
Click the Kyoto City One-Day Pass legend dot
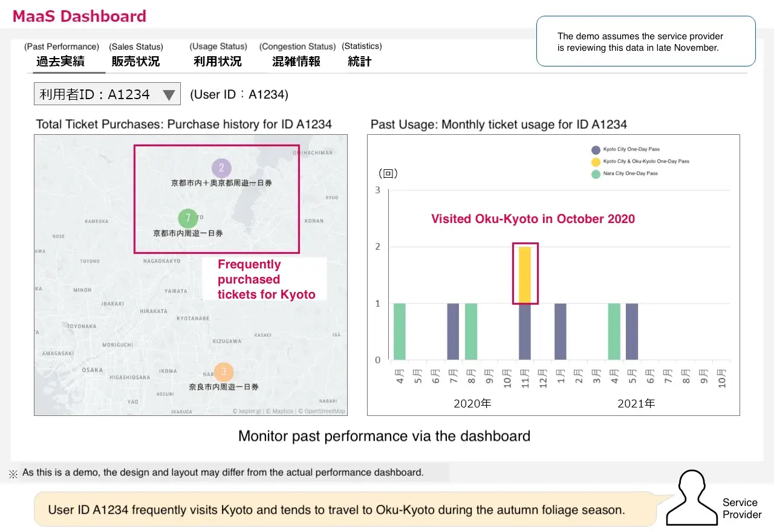(x=596, y=150)
